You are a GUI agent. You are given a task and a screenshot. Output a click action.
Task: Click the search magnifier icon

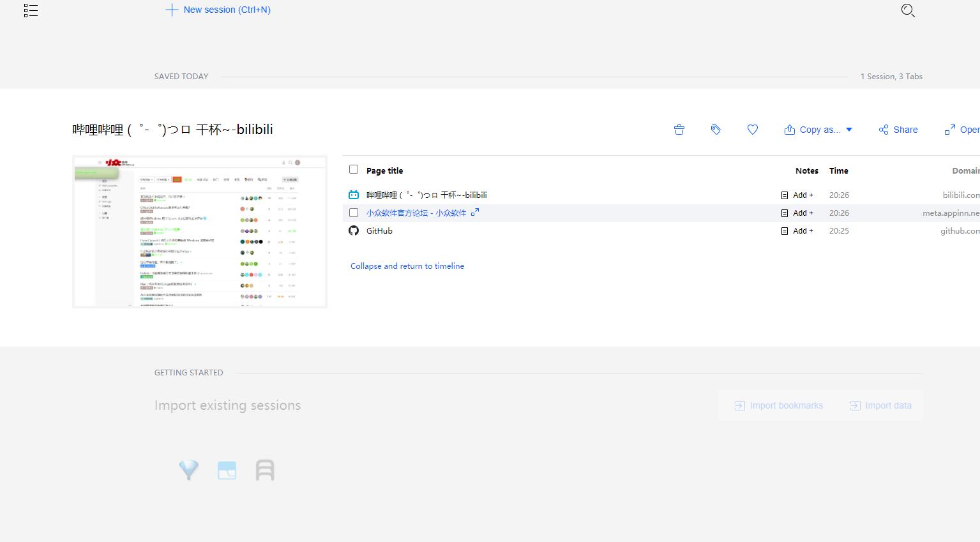pos(908,10)
